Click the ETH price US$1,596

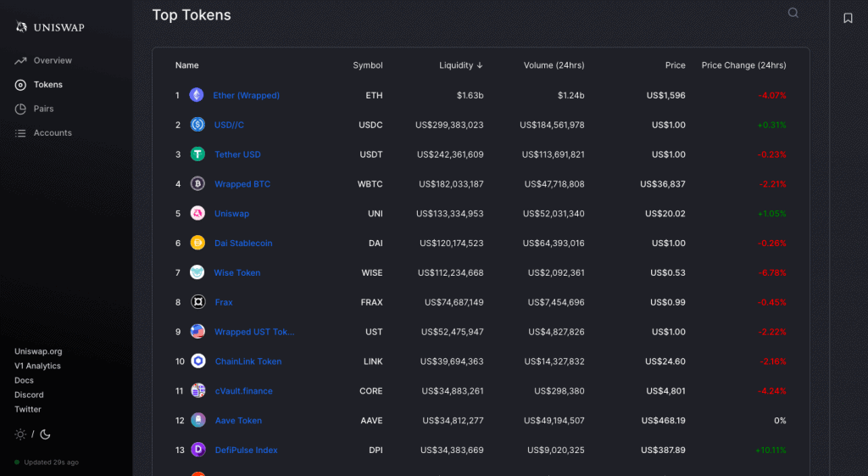(x=666, y=95)
